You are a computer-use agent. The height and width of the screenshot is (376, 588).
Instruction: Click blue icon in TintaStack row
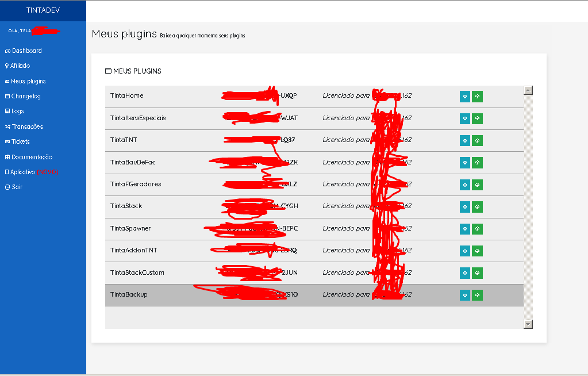click(465, 206)
